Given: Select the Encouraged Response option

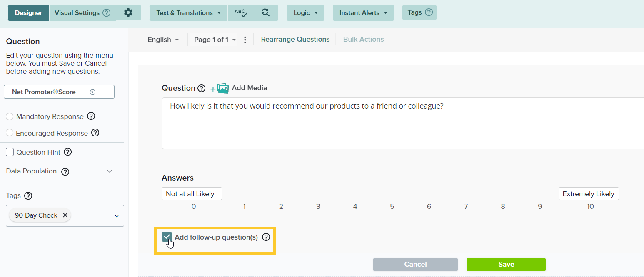Looking at the screenshot, I should point(10,133).
